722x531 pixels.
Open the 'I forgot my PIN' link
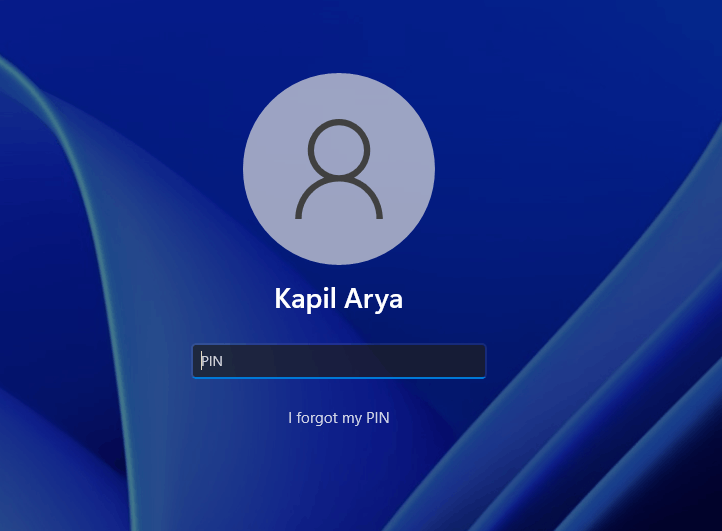339,418
